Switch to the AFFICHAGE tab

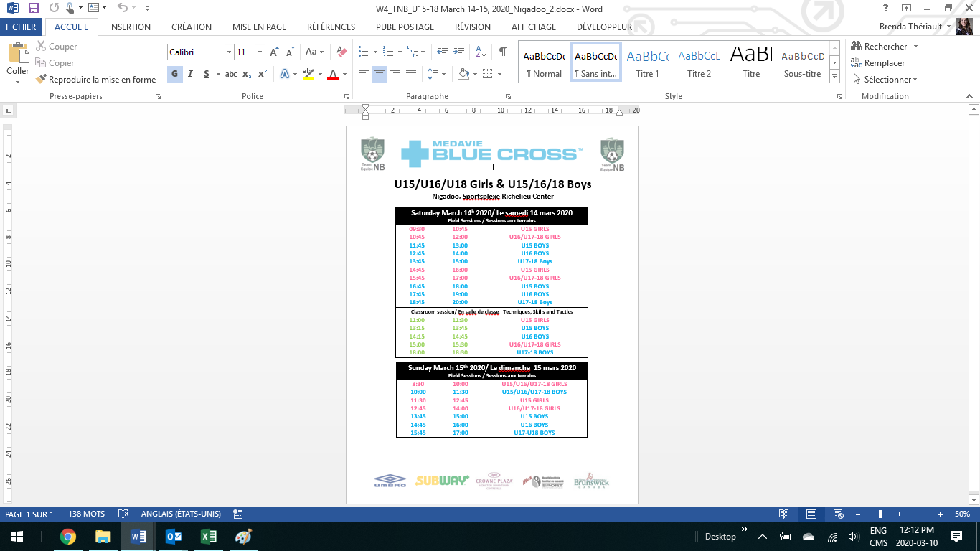pyautogui.click(x=534, y=27)
